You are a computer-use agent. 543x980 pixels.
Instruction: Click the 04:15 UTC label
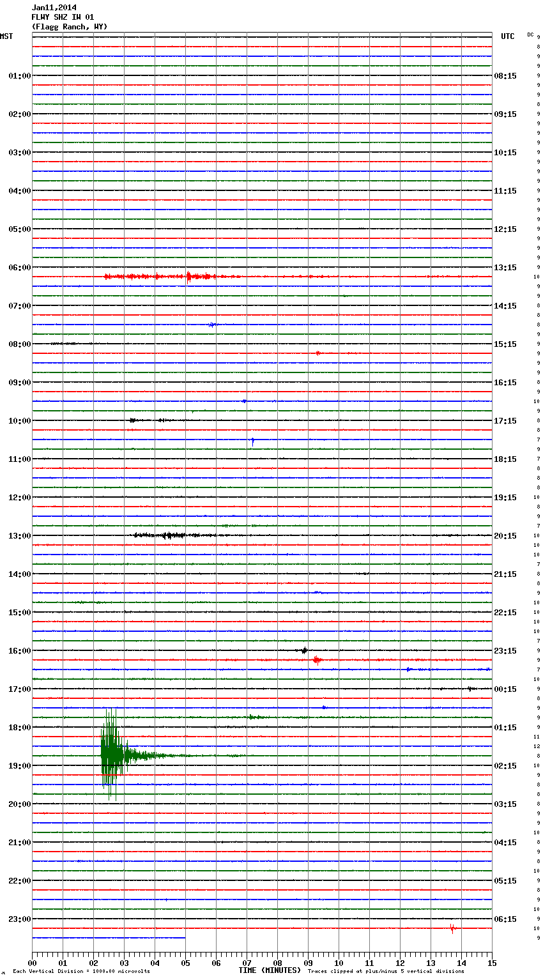tap(505, 843)
